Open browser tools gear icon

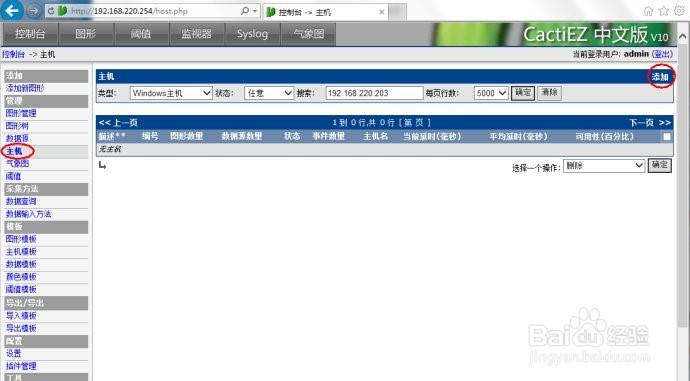tap(679, 11)
